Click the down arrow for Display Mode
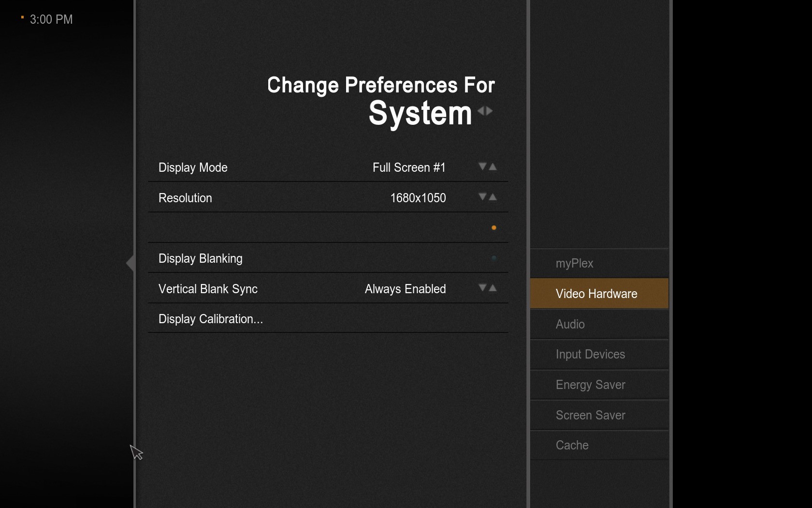 (x=482, y=166)
